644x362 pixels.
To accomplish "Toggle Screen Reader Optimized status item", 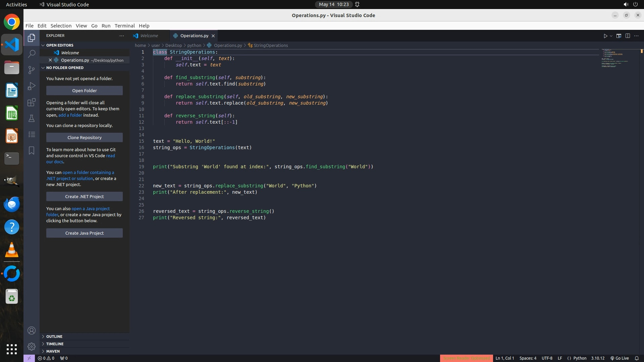I will pos(466,358).
